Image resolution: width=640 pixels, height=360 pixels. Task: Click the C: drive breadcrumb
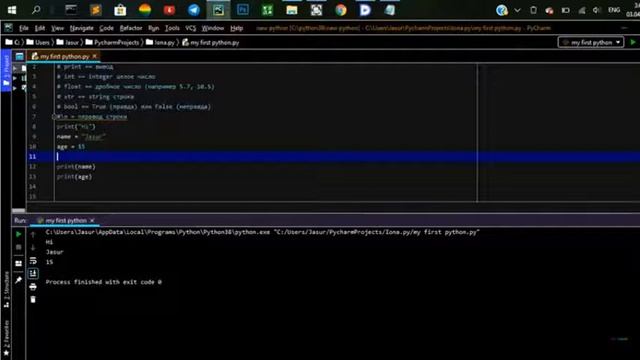(x=13, y=42)
